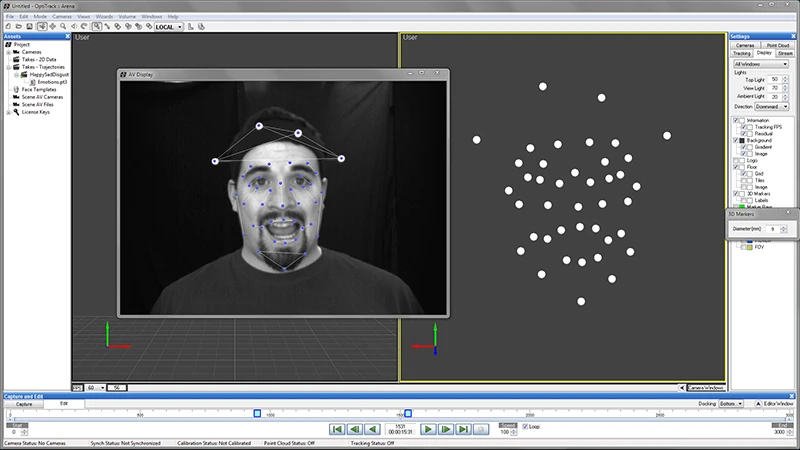This screenshot has height=450, width=800.
Task: Open the Face Templates item
Action: (x=39, y=89)
